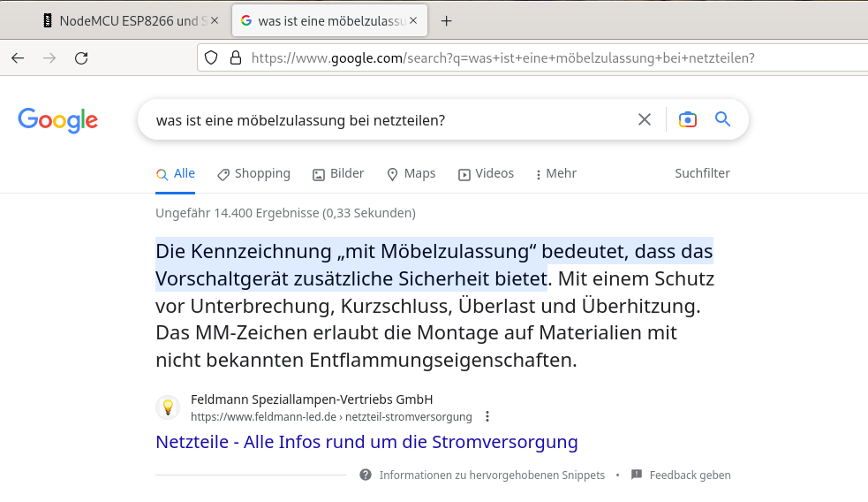Close the Google search results tab
The height and width of the screenshot is (502, 868).
coord(413,20)
